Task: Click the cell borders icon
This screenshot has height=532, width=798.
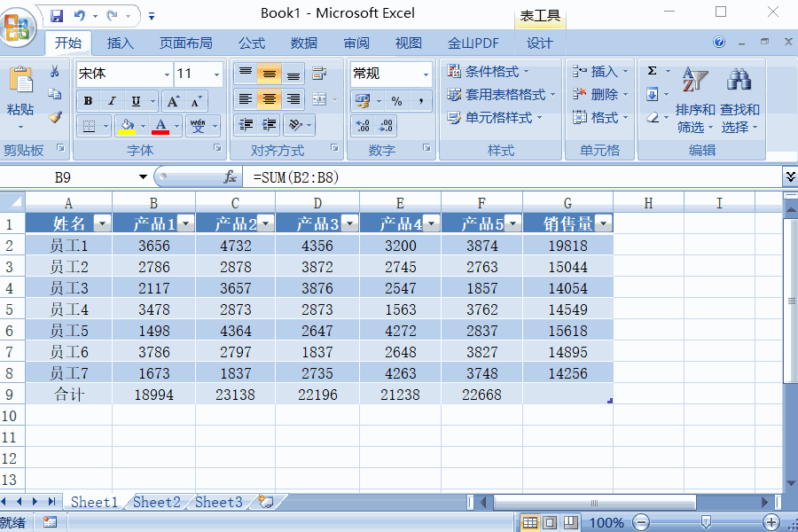Action: pyautogui.click(x=89, y=126)
